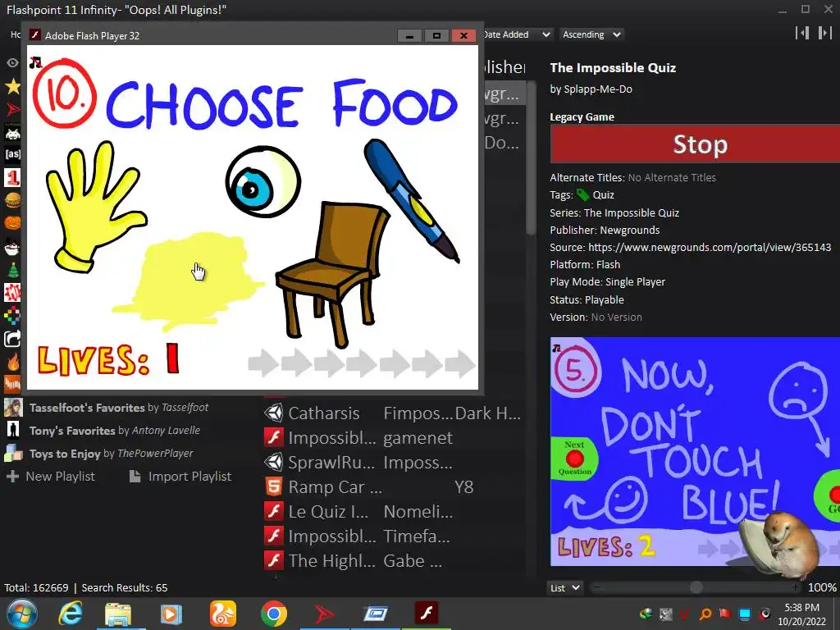
Task: Stop the running Impossible Quiz game
Action: pyautogui.click(x=696, y=144)
